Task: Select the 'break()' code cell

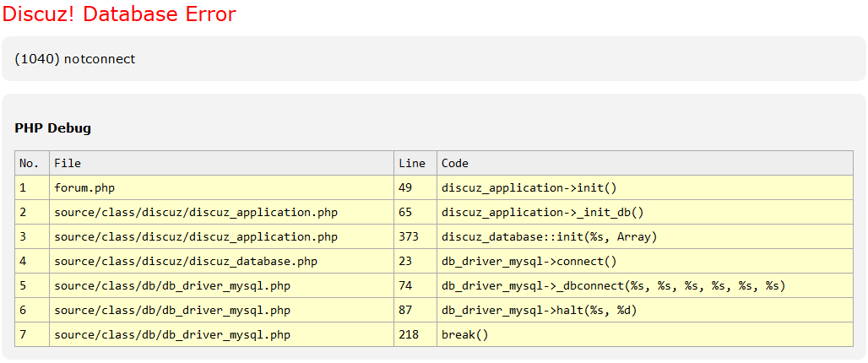Action: [645, 335]
